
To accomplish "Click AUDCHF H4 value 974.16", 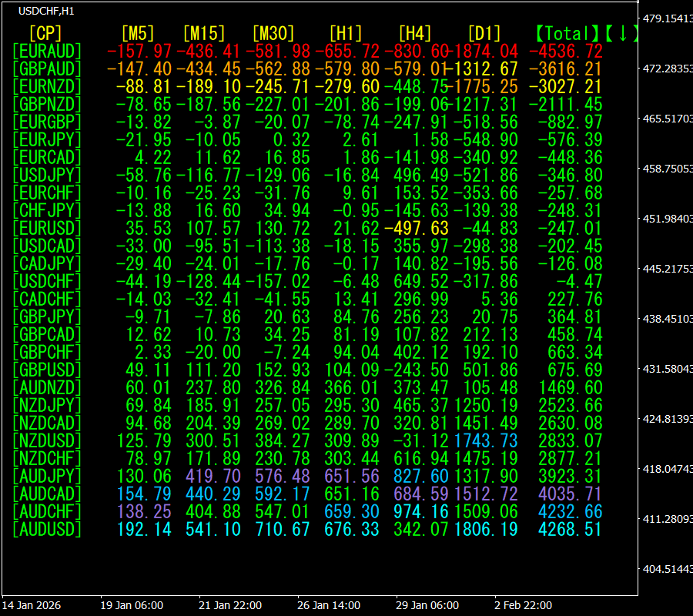I will pos(421,511).
